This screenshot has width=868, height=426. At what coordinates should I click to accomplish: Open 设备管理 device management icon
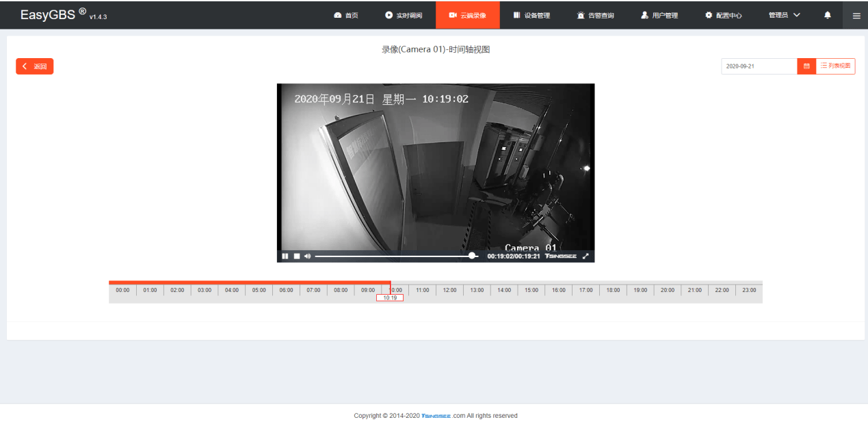pyautogui.click(x=518, y=14)
